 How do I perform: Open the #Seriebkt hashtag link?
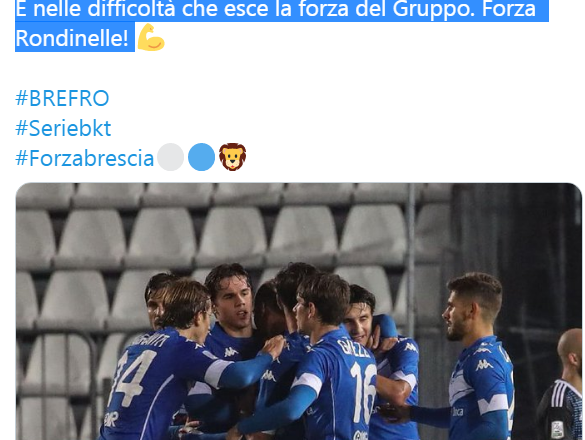[x=63, y=128]
